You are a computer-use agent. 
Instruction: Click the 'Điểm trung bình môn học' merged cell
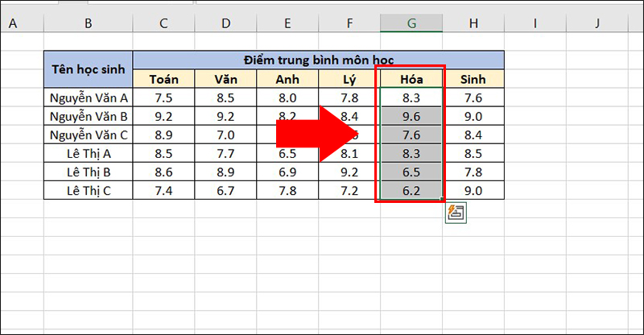coord(319,60)
